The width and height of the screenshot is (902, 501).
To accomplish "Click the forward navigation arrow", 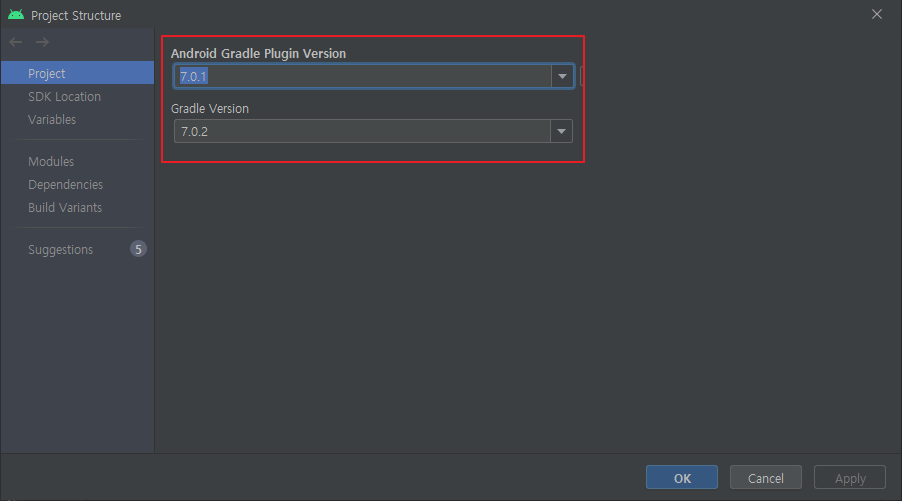I will [x=42, y=42].
